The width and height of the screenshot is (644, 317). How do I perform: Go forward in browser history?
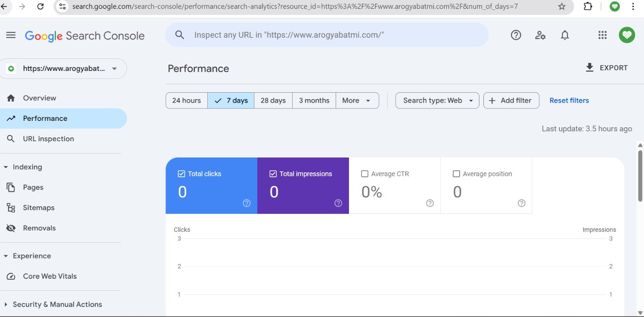click(x=22, y=6)
